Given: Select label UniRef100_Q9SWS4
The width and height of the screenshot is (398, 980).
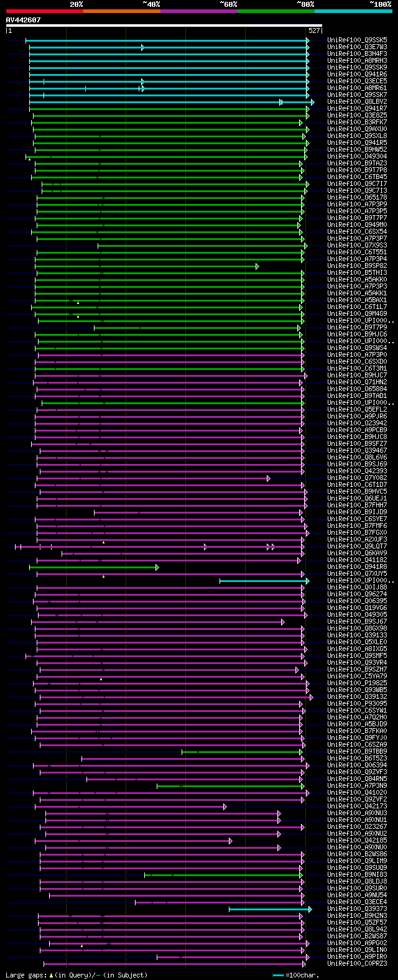Looking at the screenshot, I should point(358,348).
